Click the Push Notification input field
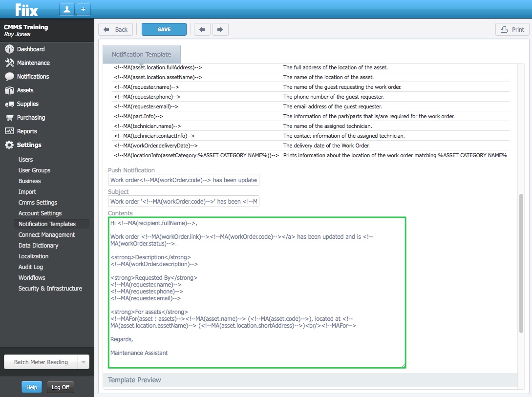The width and height of the screenshot is (532, 397). pos(184,180)
